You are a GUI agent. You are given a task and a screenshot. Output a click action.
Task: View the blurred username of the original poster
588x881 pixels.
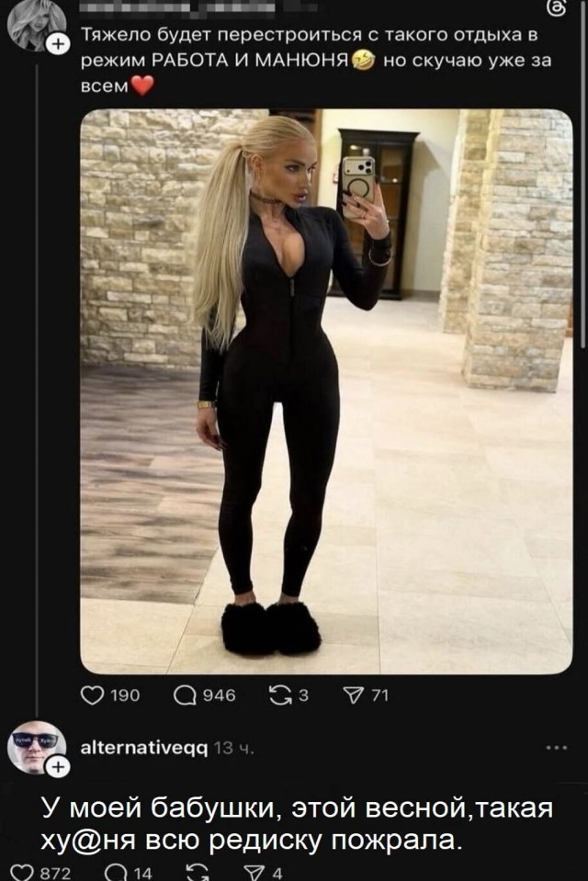click(x=178, y=8)
